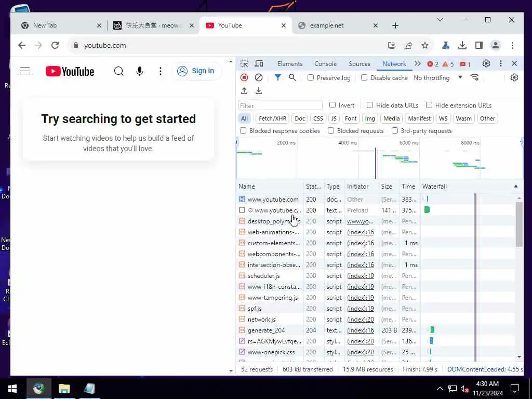Viewport: 532px width, 399px height.
Task: Bookmark this page star icon
Action: (425, 45)
